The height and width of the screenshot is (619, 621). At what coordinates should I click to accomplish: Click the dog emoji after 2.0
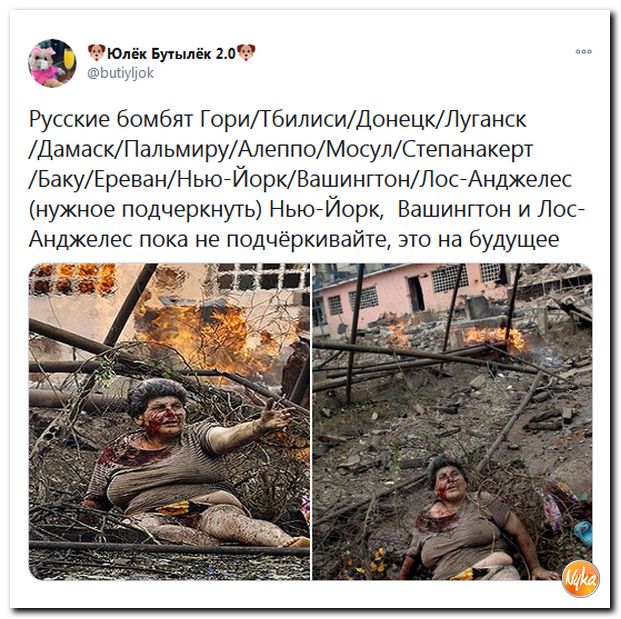click(x=246, y=52)
